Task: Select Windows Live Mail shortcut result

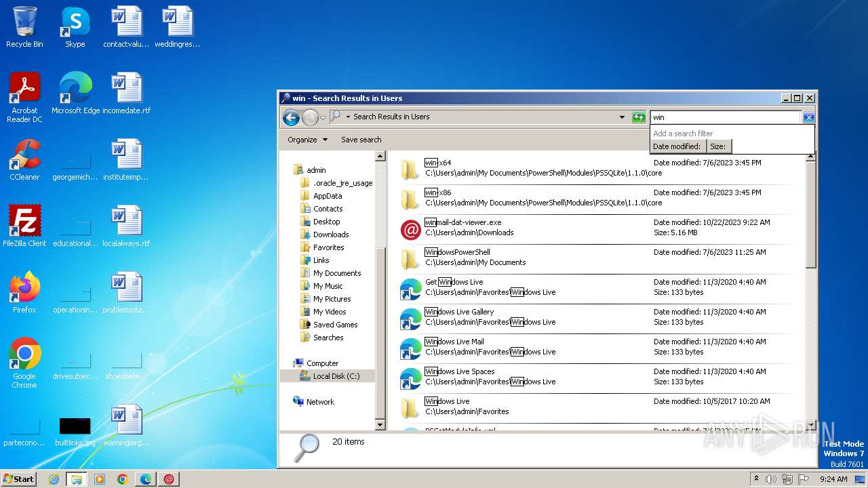Action: 597,347
